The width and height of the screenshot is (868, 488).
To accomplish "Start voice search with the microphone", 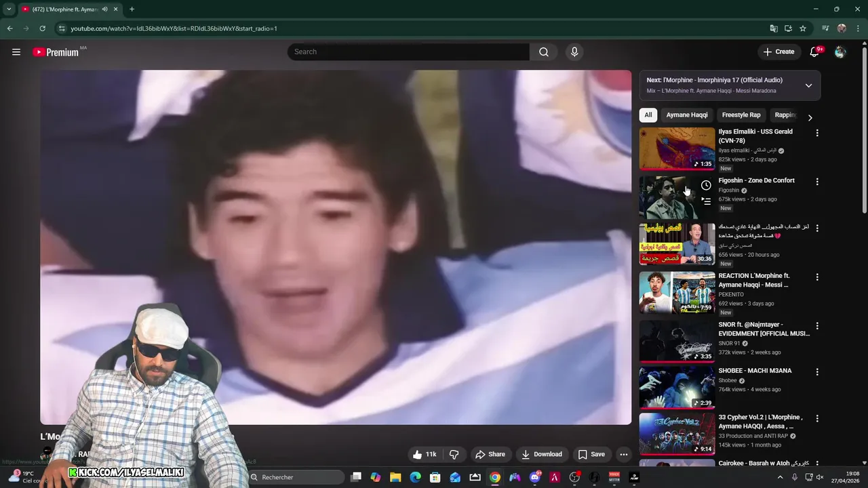I will [x=574, y=52].
